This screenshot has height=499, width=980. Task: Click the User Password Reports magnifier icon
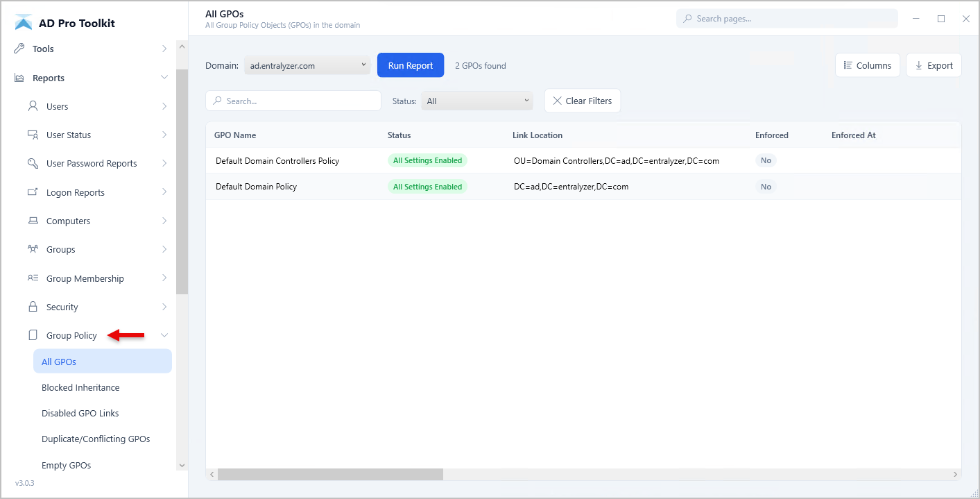[x=33, y=163]
